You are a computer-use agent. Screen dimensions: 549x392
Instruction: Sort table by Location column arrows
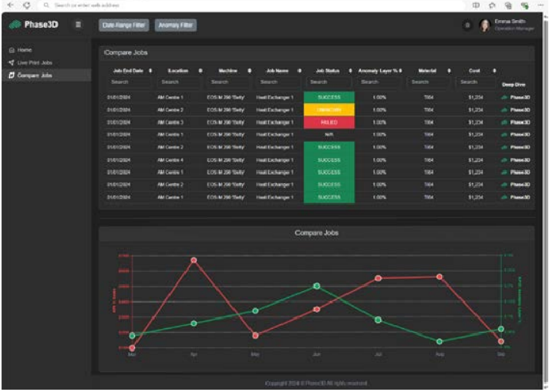pos(200,71)
